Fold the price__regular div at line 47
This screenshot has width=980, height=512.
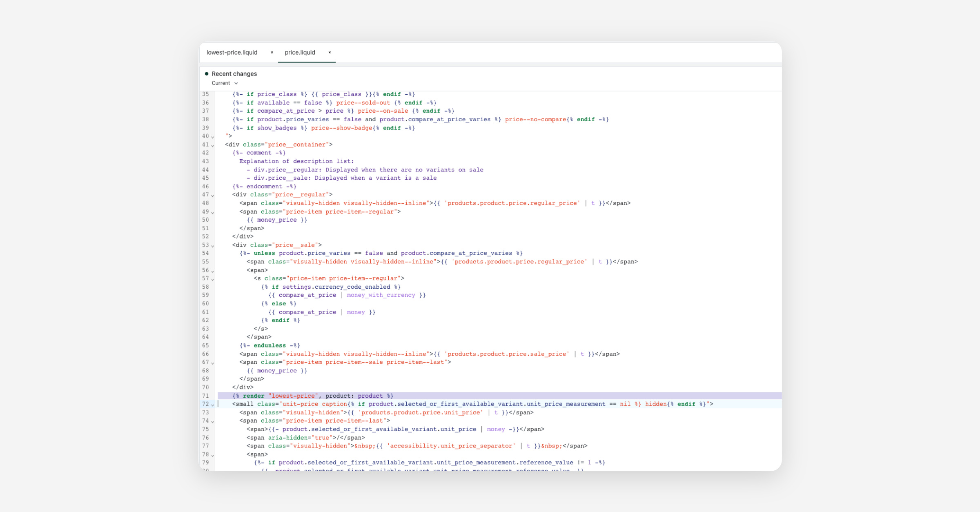[x=213, y=196]
